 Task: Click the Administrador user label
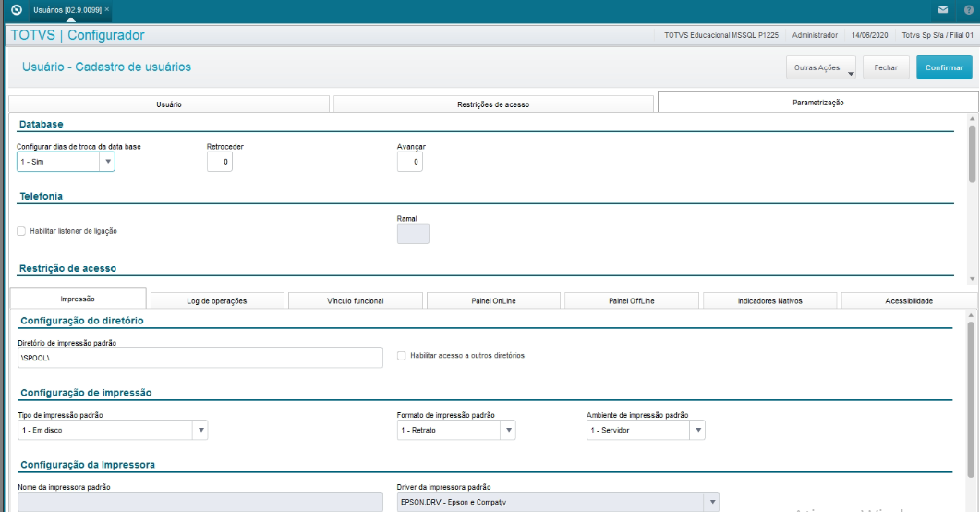pyautogui.click(x=815, y=35)
